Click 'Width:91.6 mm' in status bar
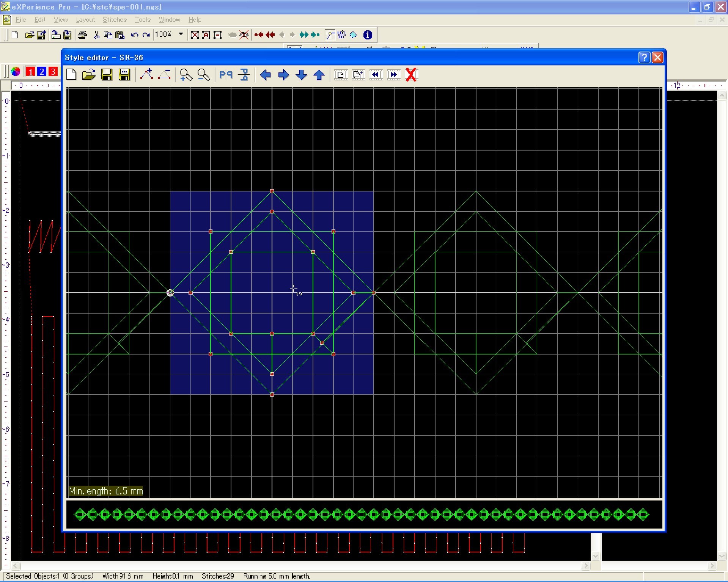This screenshot has height=582, width=728. pos(123,576)
